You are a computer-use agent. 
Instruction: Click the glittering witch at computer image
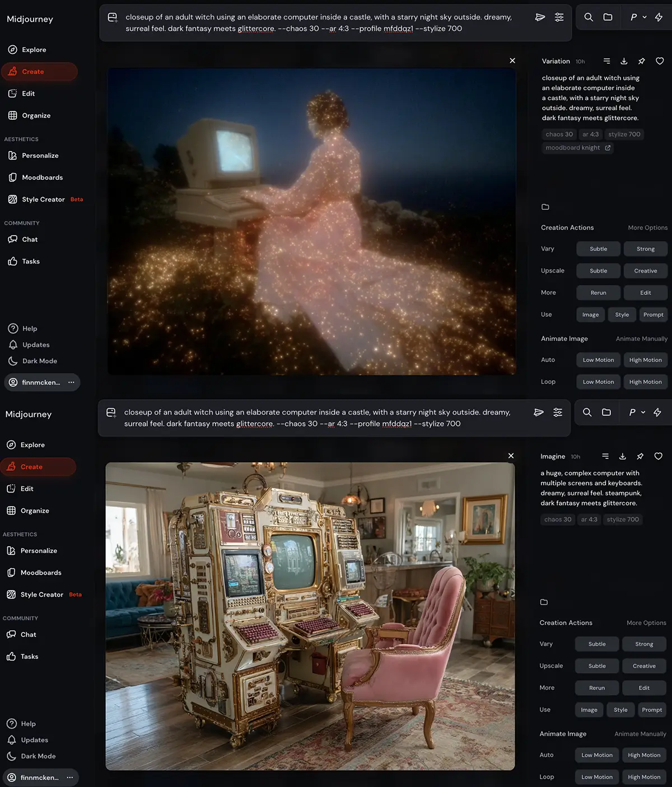(311, 222)
